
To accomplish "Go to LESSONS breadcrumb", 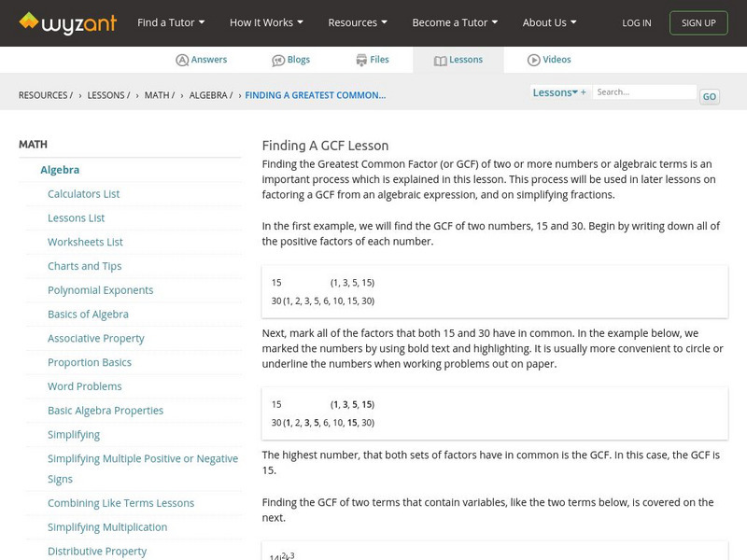I will click(x=108, y=95).
